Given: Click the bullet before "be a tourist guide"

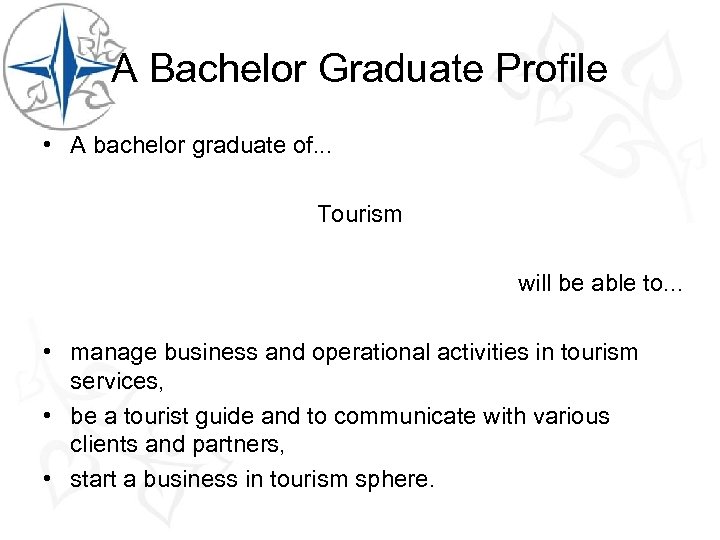Looking at the screenshot, I should [48, 416].
